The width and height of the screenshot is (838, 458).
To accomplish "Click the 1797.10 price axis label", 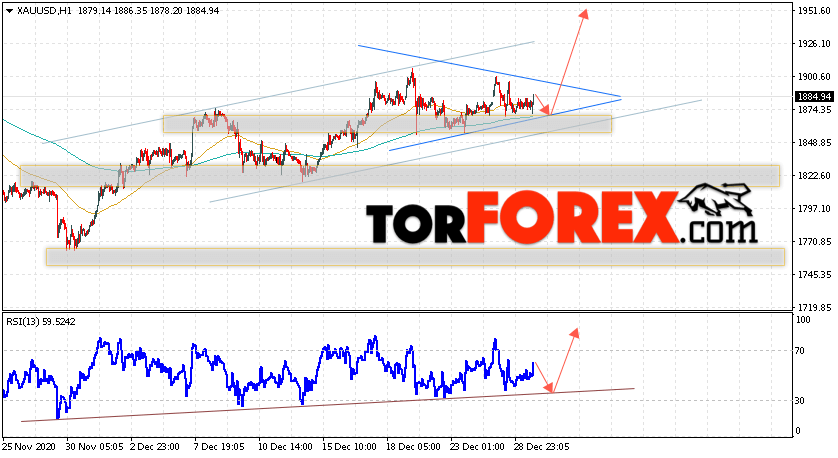I will [x=814, y=208].
